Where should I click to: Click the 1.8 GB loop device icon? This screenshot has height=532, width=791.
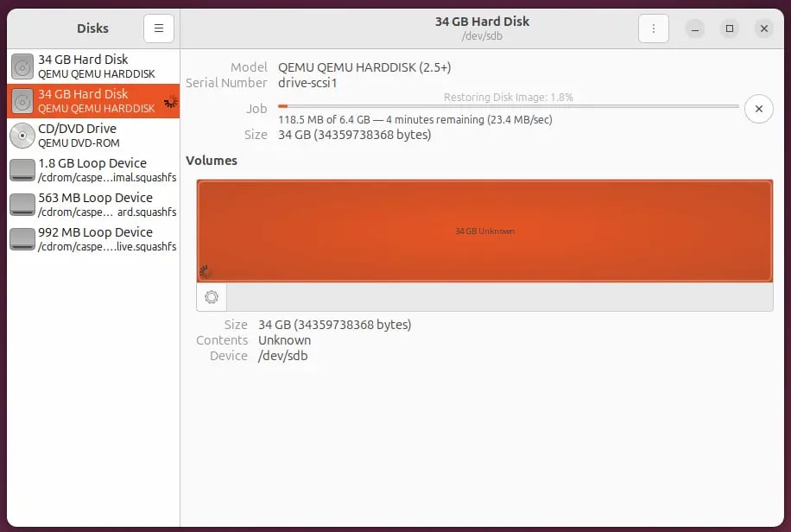point(22,170)
